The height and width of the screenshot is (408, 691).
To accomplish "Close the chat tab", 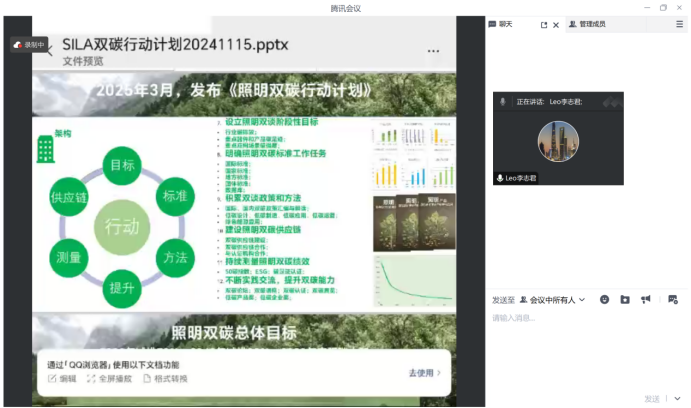I will click(556, 25).
